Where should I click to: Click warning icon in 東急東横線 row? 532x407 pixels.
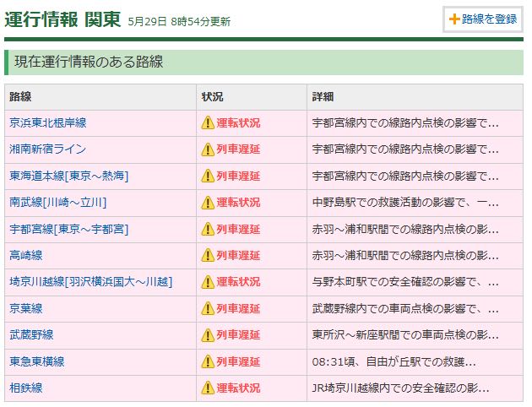[208, 361]
